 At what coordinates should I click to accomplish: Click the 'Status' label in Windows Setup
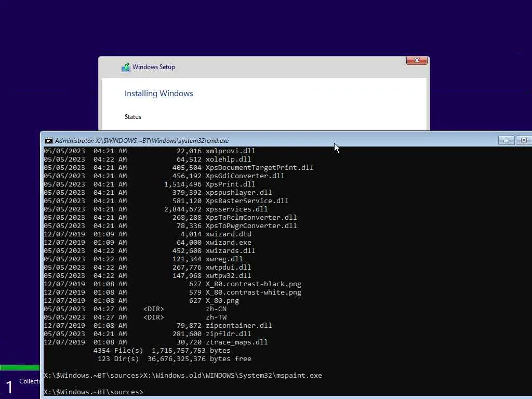132,117
